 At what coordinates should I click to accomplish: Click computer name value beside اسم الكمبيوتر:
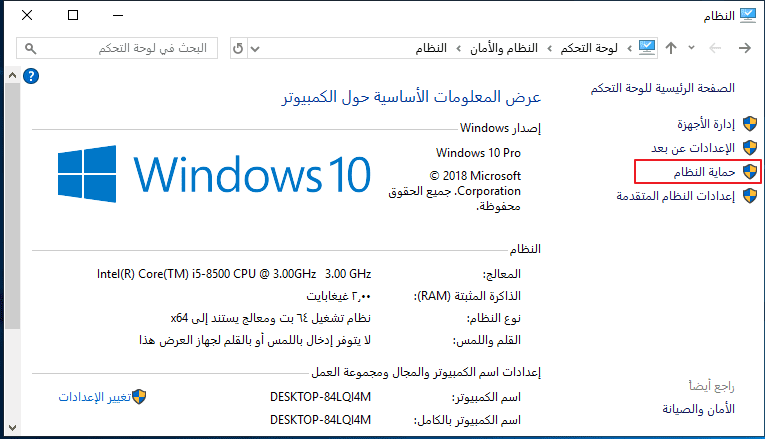[x=321, y=397]
